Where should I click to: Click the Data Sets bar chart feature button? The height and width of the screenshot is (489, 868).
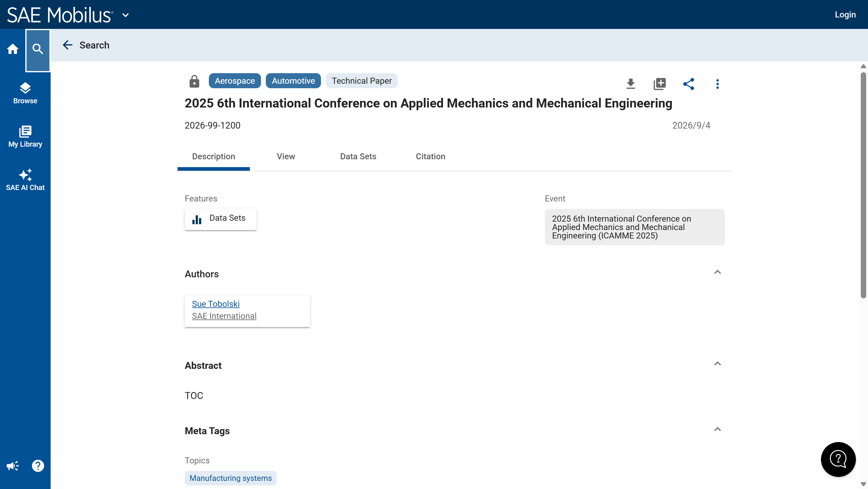220,220
